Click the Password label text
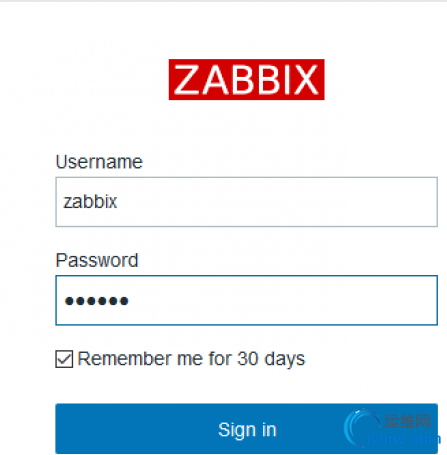 (x=97, y=260)
